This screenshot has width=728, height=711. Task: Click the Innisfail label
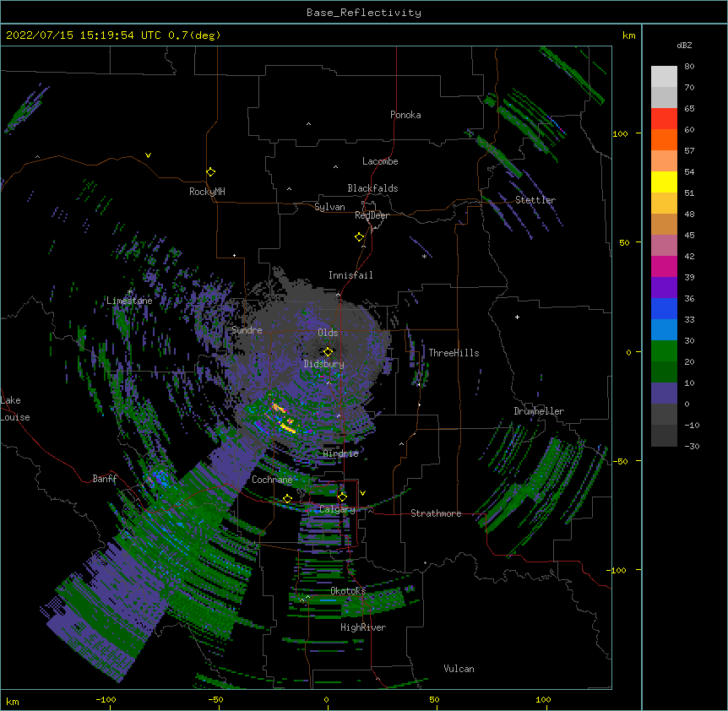click(350, 275)
